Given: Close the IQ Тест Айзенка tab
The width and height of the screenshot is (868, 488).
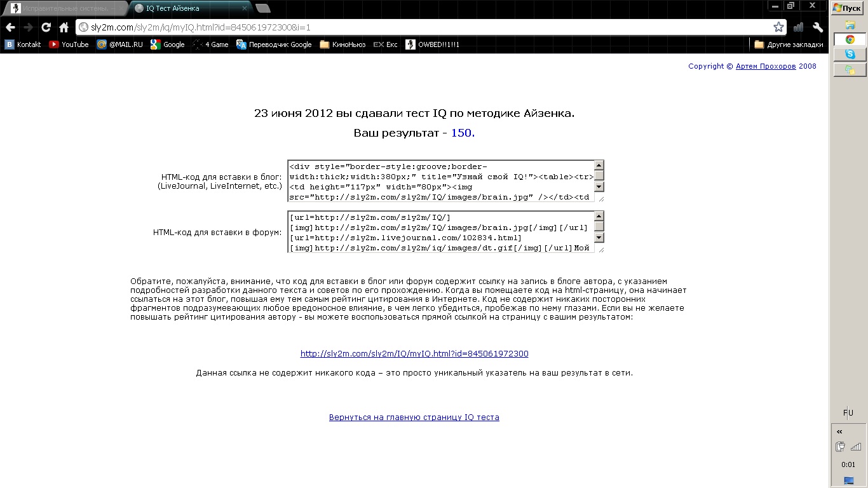Looking at the screenshot, I should click(x=243, y=8).
